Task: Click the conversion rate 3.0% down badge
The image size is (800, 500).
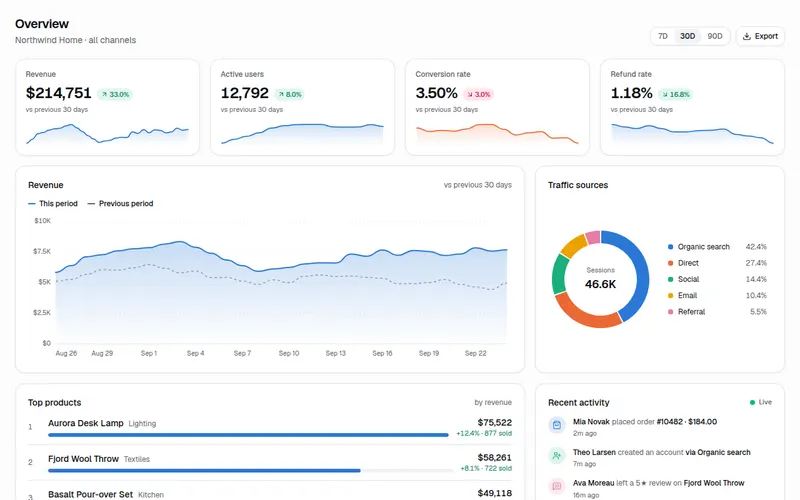Action: point(479,94)
